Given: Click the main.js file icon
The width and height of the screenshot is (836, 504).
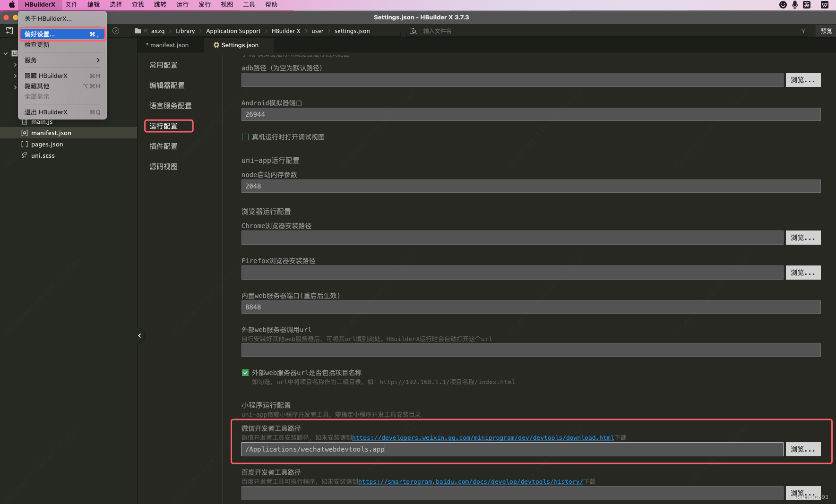Looking at the screenshot, I should [25, 122].
